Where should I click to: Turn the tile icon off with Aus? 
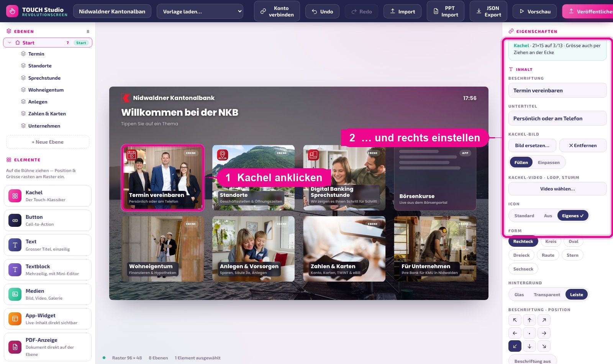(548, 216)
